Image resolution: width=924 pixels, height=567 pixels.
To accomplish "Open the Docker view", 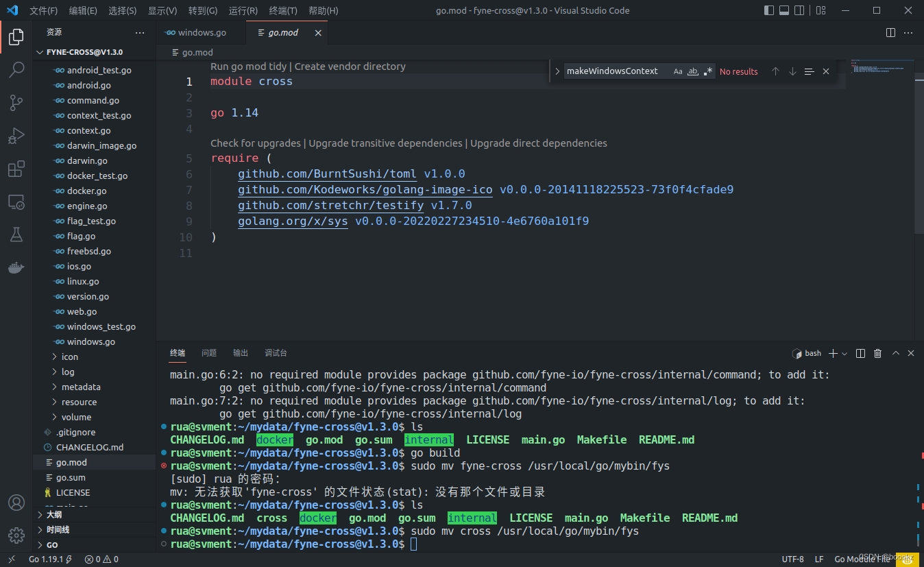I will [16, 267].
